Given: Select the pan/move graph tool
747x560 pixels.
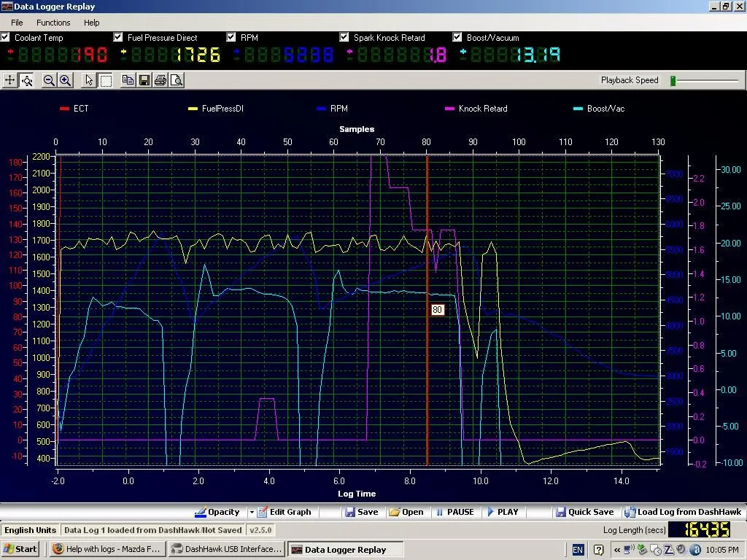Looking at the screenshot, I should click(x=9, y=80).
